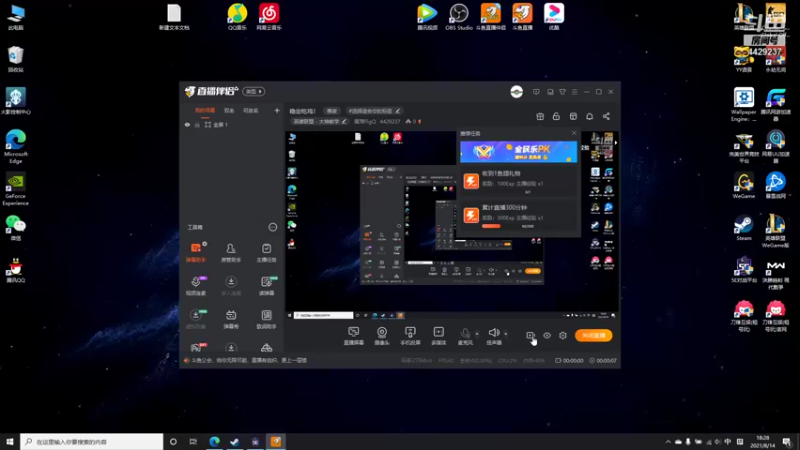Toggle the preview eye icon beside settings gear

(547, 335)
